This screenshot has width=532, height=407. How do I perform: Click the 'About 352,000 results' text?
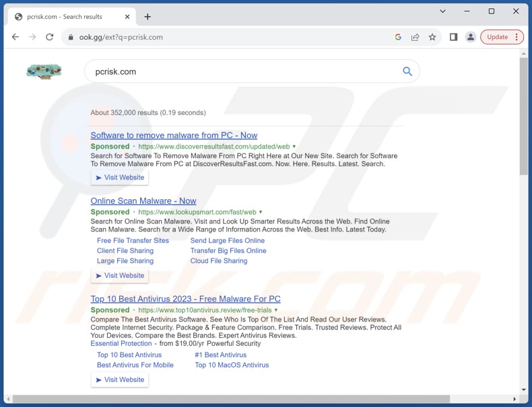[148, 112]
